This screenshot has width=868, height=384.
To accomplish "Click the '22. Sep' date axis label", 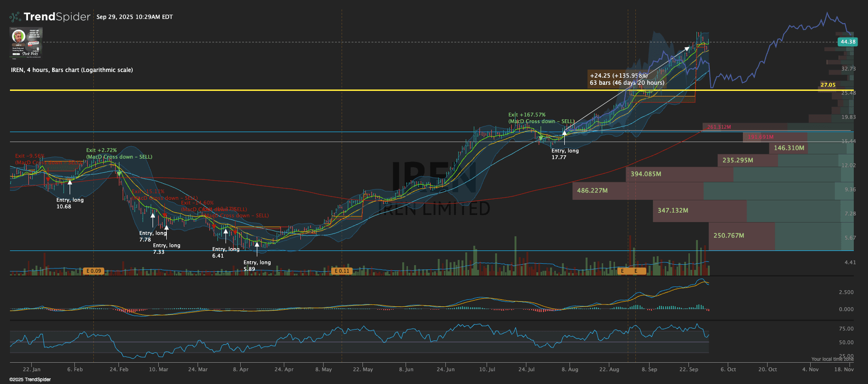I will click(x=688, y=369).
